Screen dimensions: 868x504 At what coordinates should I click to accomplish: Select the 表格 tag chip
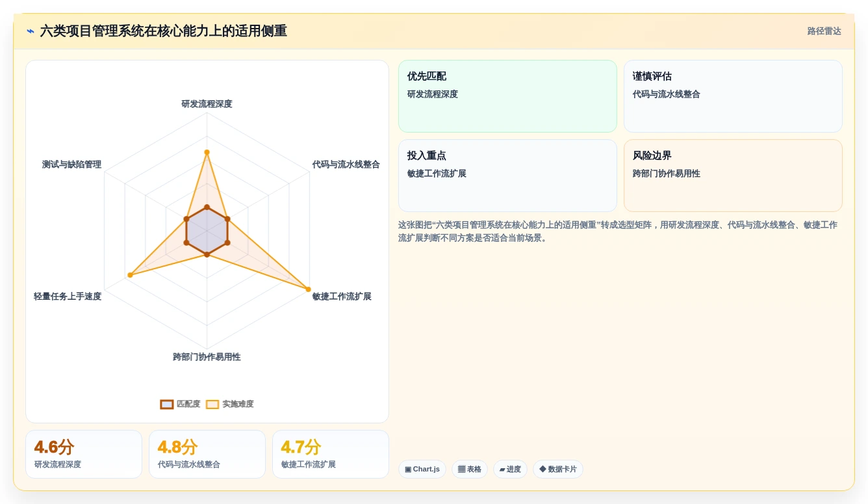click(x=470, y=469)
